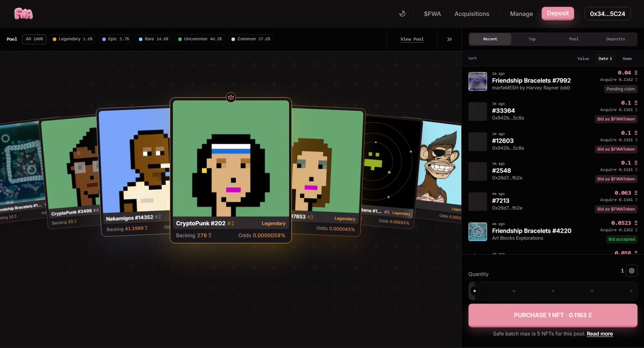Switch to Pool tab in sidebar
Screen dimensions: 644x348
[x=574, y=39]
